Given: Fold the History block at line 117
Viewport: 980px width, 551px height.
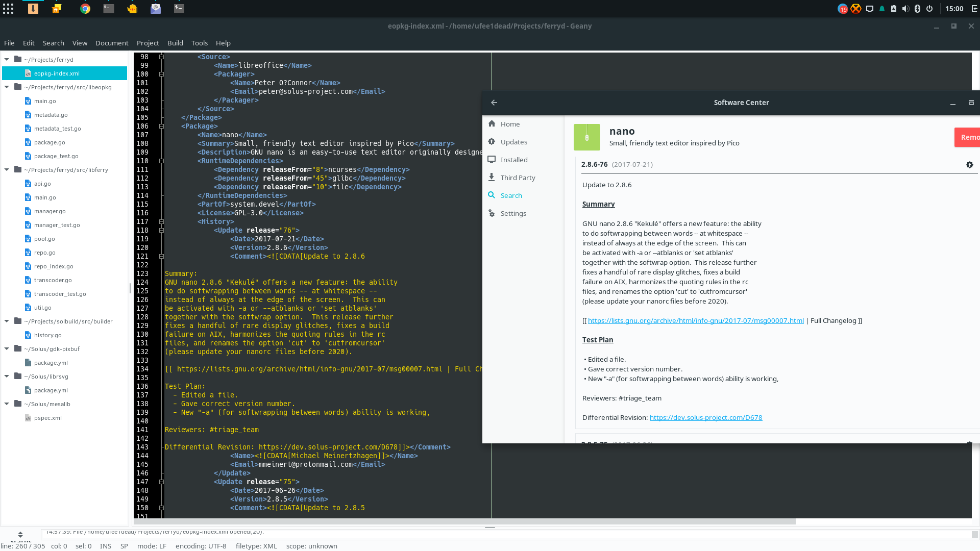Looking at the screenshot, I should tap(161, 221).
